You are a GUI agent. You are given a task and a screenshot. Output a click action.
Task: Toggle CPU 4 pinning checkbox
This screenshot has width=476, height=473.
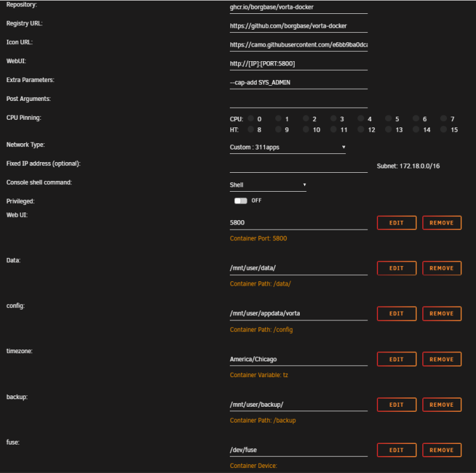tap(360, 119)
